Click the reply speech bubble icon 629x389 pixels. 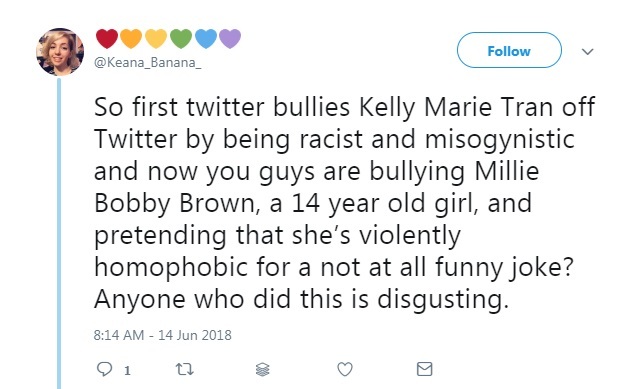point(105,369)
